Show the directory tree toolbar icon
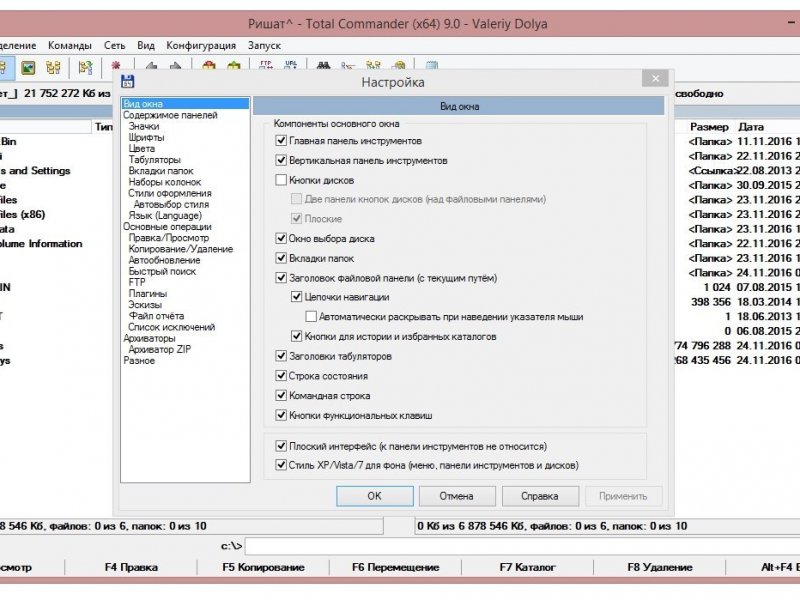The image size is (800, 600). (x=53, y=67)
